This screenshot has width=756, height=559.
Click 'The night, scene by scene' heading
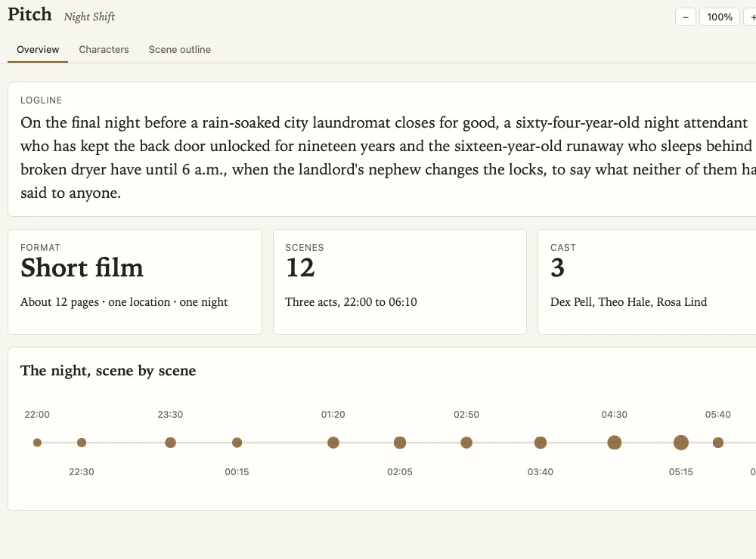click(108, 371)
